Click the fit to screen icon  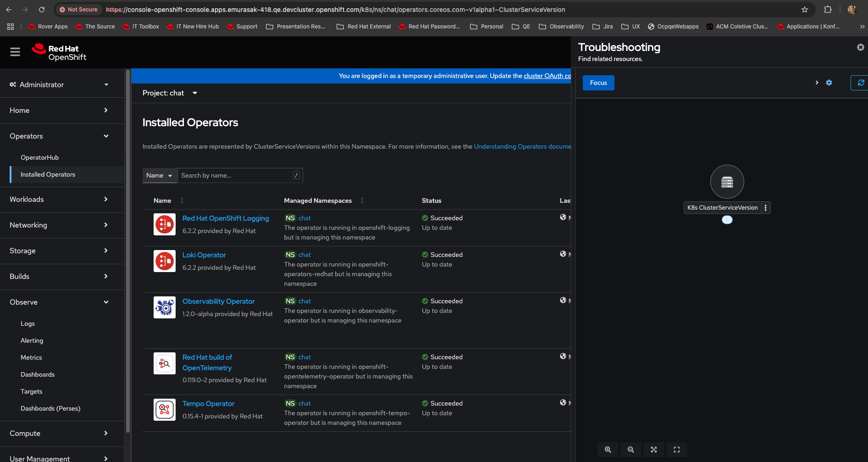click(x=653, y=450)
